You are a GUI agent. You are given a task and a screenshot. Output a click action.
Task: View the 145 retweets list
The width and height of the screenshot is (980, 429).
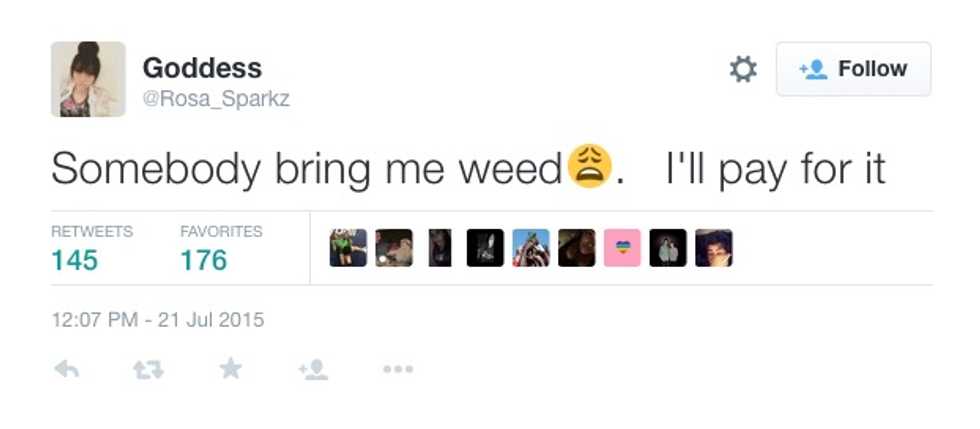tap(76, 260)
